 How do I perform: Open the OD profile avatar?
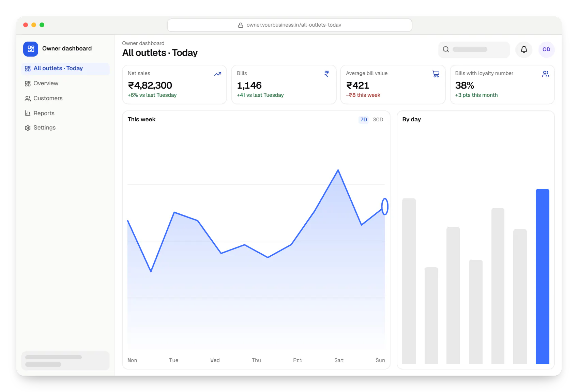pyautogui.click(x=546, y=49)
